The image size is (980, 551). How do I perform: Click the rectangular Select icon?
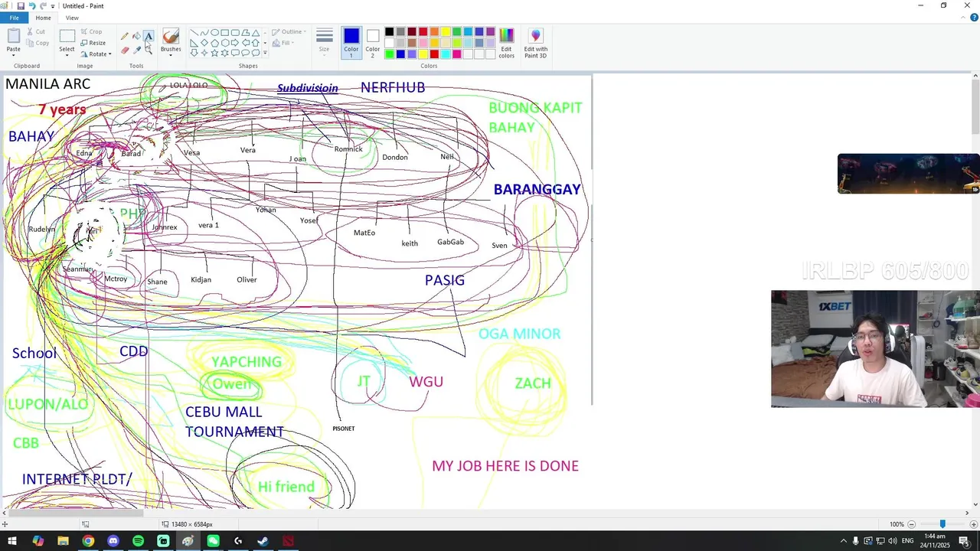click(67, 36)
